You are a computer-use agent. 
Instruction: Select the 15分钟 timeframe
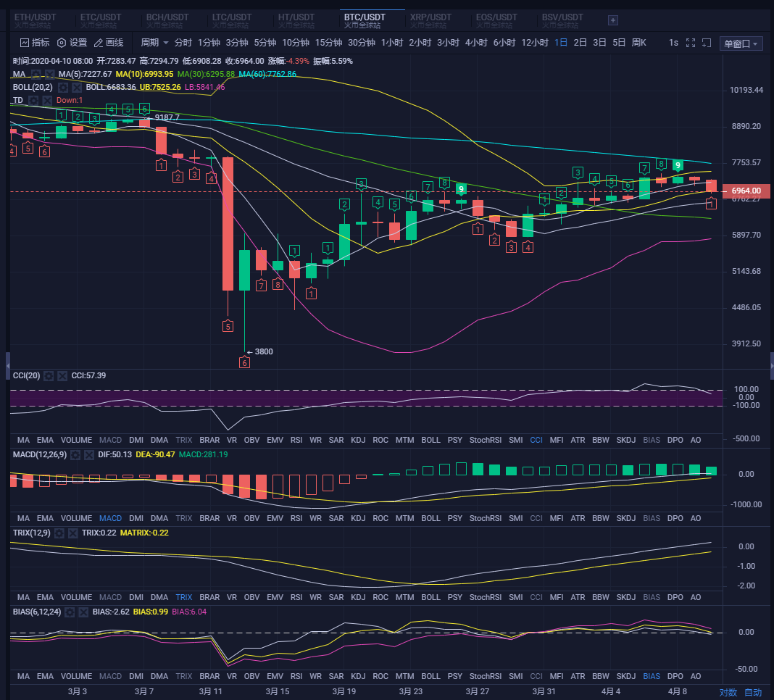328,43
